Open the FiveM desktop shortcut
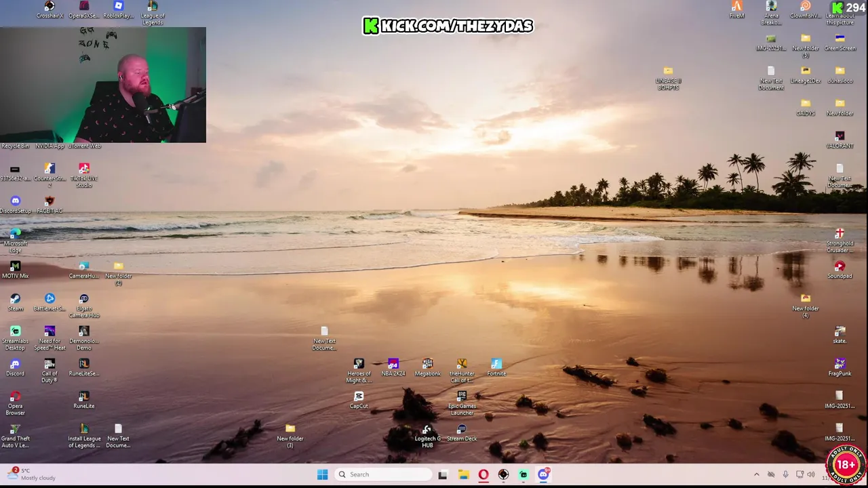Image resolution: width=868 pixels, height=488 pixels. [737, 10]
